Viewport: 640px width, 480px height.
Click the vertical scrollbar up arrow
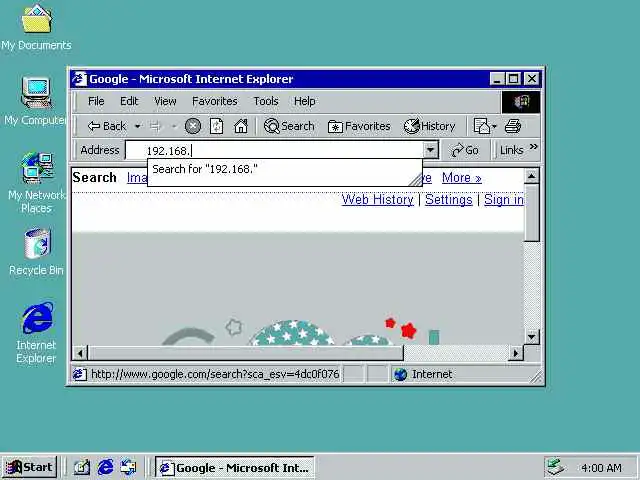pyautogui.click(x=531, y=176)
